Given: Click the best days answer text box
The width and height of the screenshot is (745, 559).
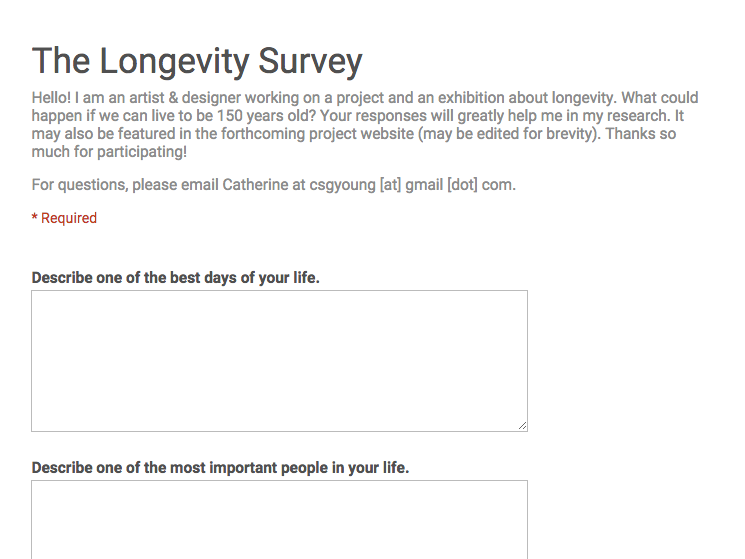Looking at the screenshot, I should pos(279,360).
